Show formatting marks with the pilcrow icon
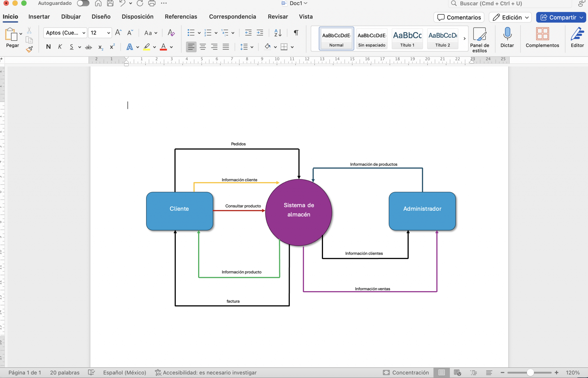Viewport: 588px width, 378px height. click(x=296, y=33)
